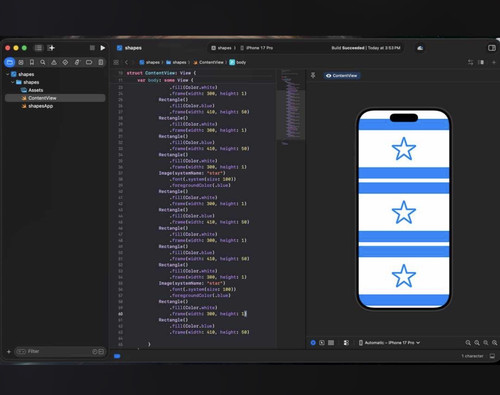The image size is (500, 395).
Task: Open the Issue navigator warning-triangle tab
Action: (54, 62)
